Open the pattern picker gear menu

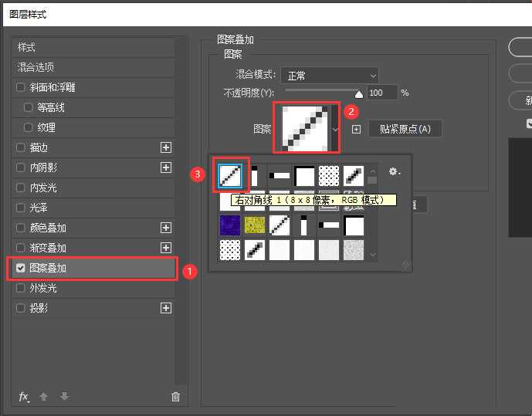395,172
